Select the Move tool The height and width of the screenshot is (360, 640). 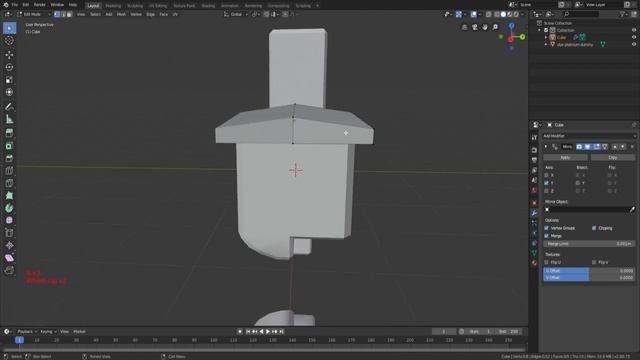click(x=9, y=55)
